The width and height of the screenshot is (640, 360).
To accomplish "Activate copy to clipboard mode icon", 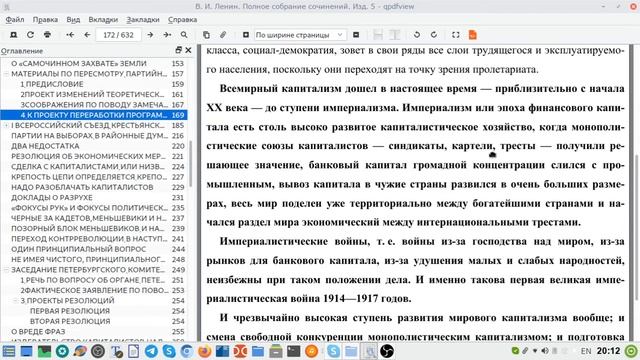I will click(x=206, y=35).
